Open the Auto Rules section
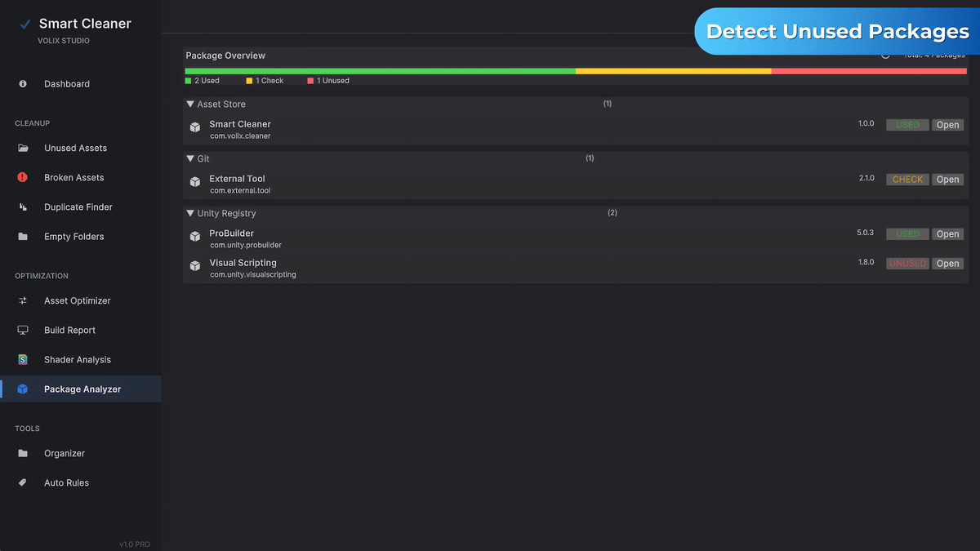980x551 pixels. click(x=65, y=482)
